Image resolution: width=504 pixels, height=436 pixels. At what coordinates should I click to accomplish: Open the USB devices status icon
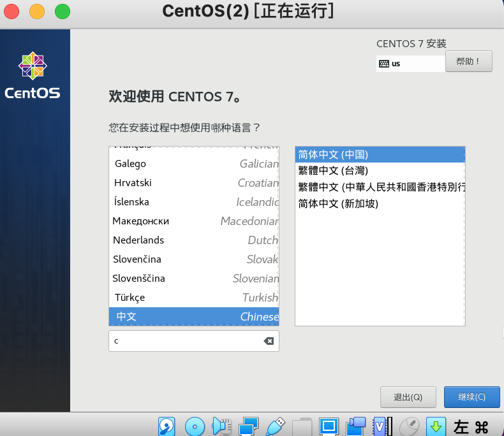[276, 426]
